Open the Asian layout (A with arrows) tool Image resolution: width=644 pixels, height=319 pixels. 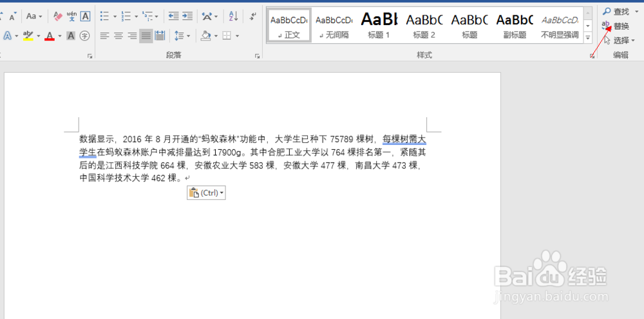[208, 17]
